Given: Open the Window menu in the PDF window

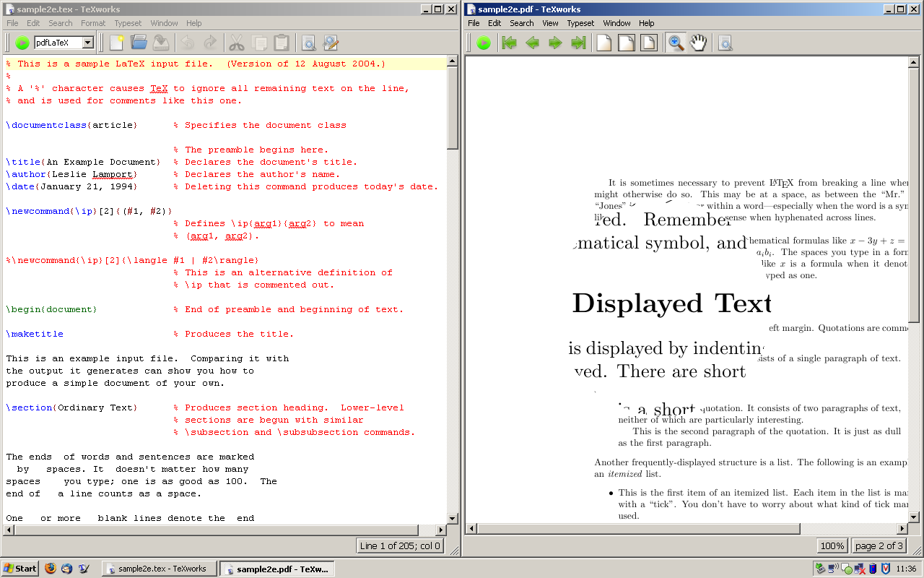Looking at the screenshot, I should click(x=617, y=23).
